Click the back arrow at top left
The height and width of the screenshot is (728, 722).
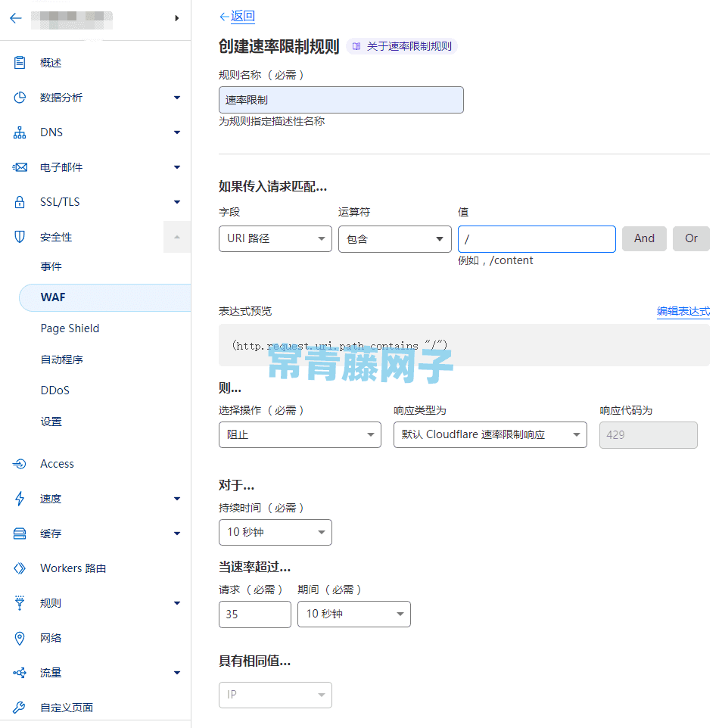coord(15,18)
